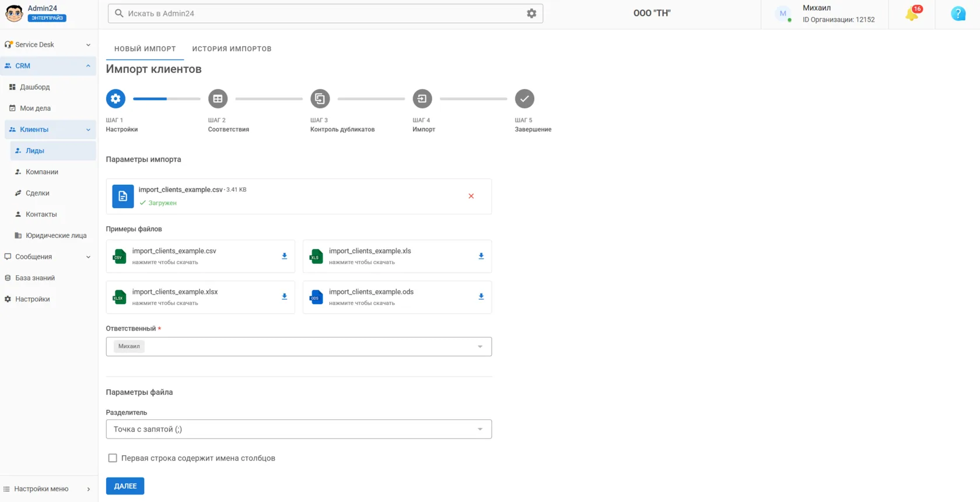This screenshot has width=980, height=502.
Task: Click the search field Искать в Admin24
Action: pos(325,13)
